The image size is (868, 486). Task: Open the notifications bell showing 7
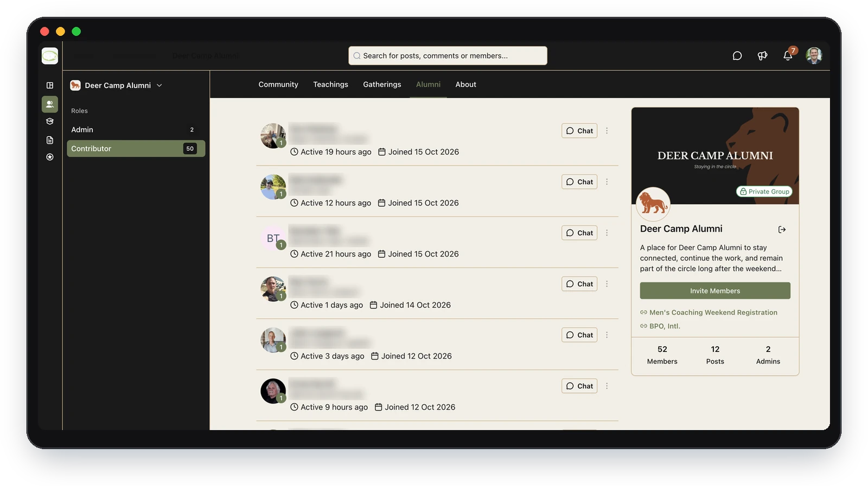coord(788,55)
